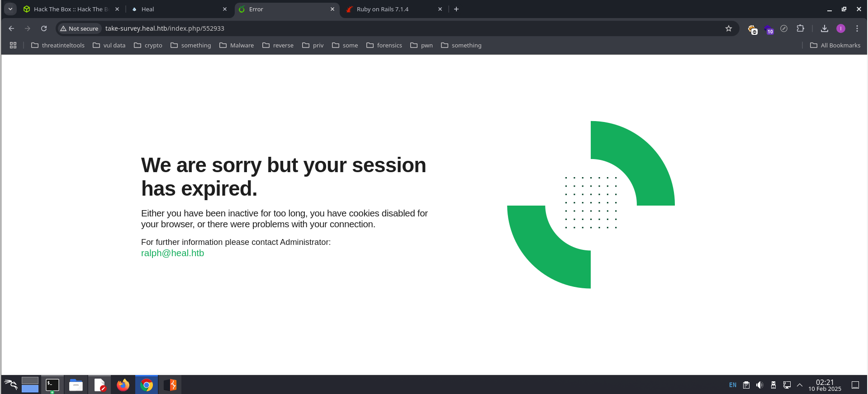Image resolution: width=868 pixels, height=394 pixels.
Task: Expand the tab search dropdown arrow
Action: [x=10, y=9]
